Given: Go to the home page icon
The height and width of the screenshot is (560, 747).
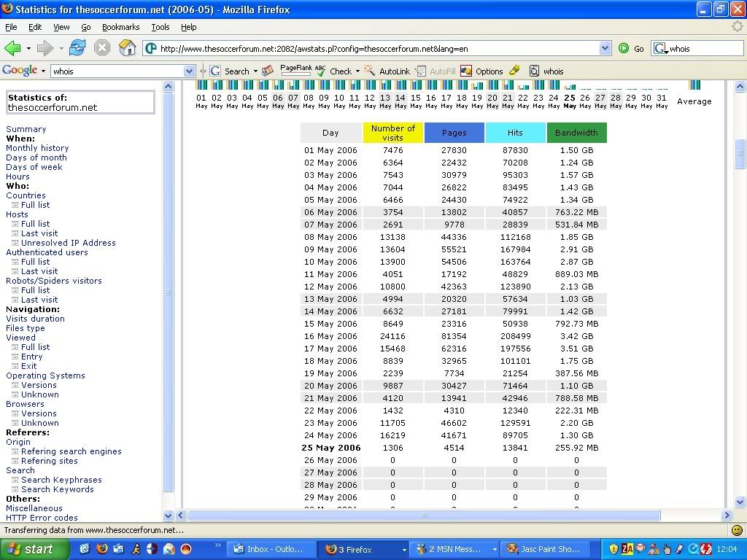Looking at the screenshot, I should (x=127, y=49).
